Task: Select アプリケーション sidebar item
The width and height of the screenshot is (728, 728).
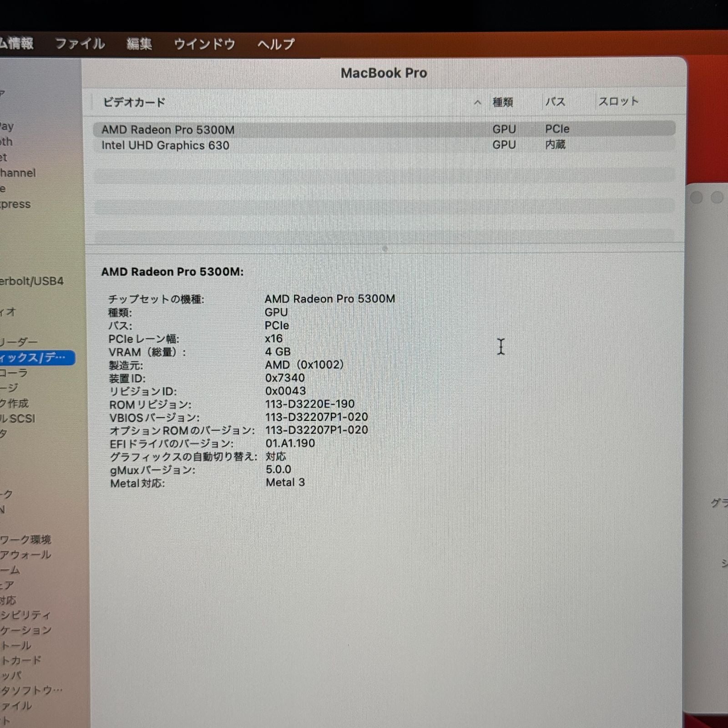Action: (x=26, y=630)
